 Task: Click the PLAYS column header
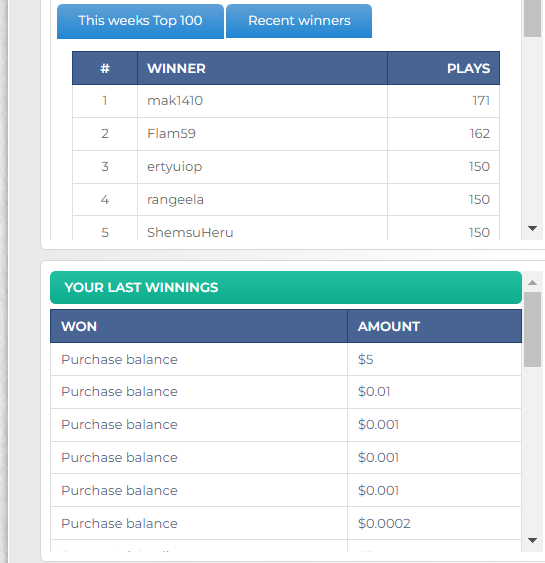point(443,68)
